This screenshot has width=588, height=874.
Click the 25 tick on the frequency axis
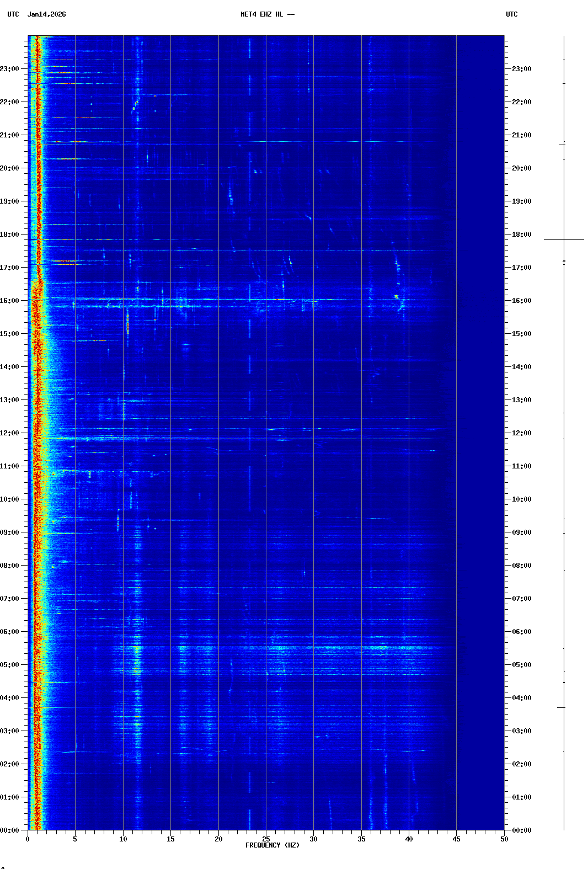click(266, 839)
